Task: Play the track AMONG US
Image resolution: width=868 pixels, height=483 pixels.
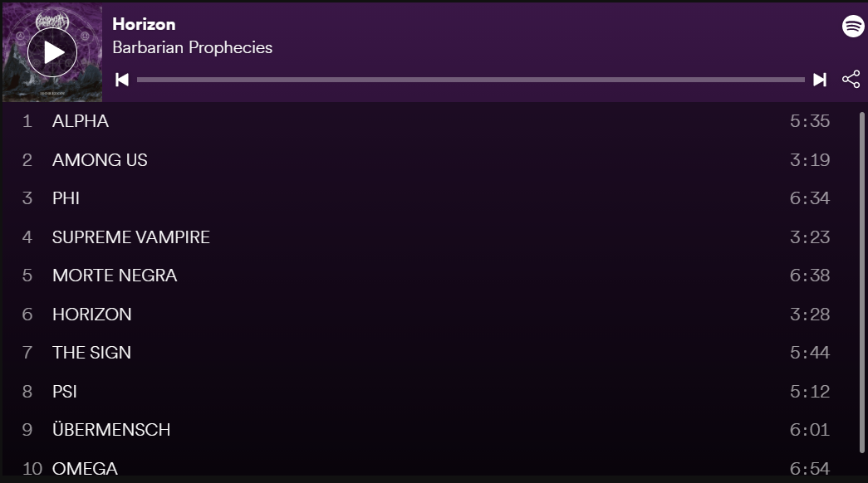Action: point(100,160)
